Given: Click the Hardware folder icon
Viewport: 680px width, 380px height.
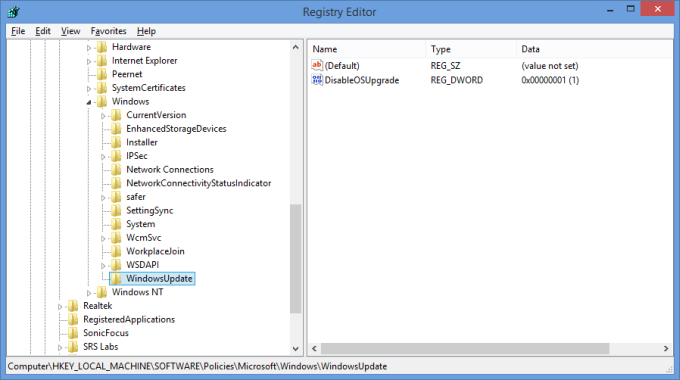Looking at the screenshot, I should point(102,47).
